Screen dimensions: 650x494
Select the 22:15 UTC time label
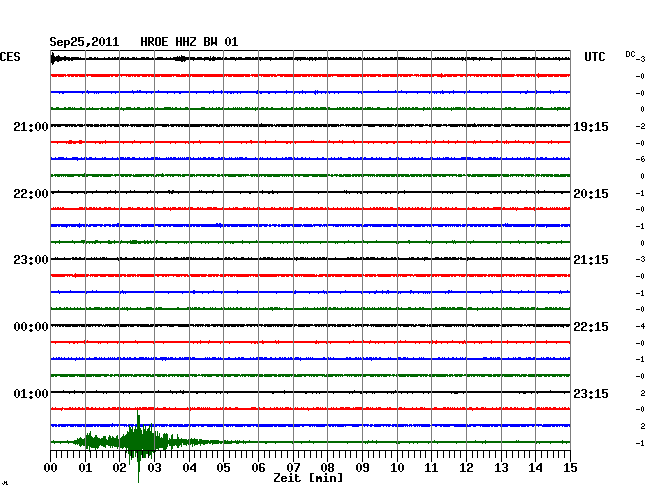[591, 327]
